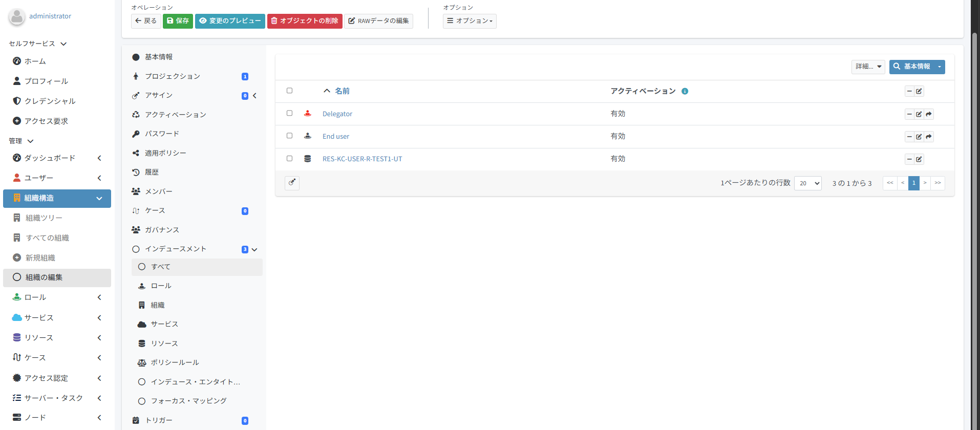The image size is (980, 430).
Task: Go to first page with << button
Action: [890, 183]
